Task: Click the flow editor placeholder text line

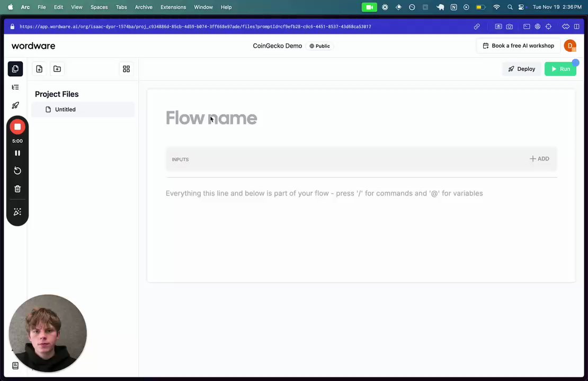Action: point(324,193)
